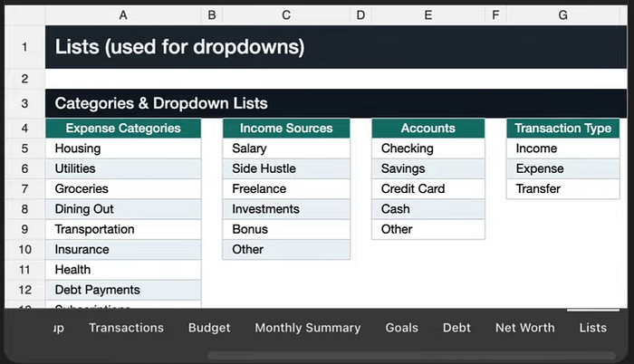Select the 'Income Sources' header cell

286,129
